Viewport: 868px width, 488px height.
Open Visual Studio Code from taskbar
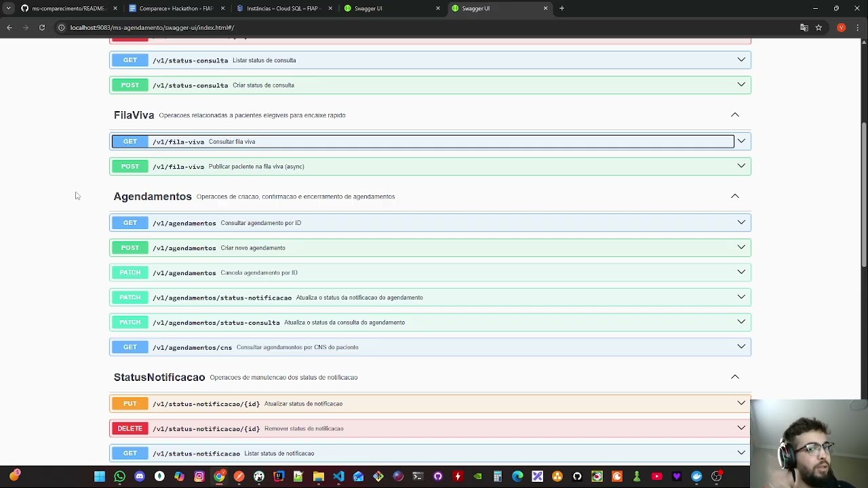tap(338, 476)
